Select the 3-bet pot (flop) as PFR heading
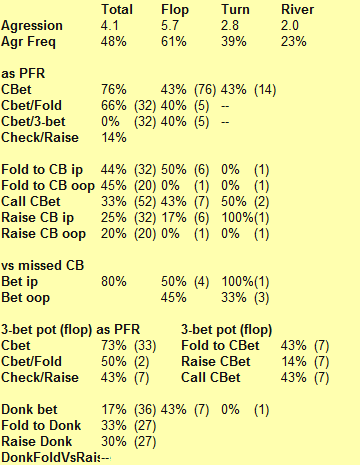 pos(70,330)
